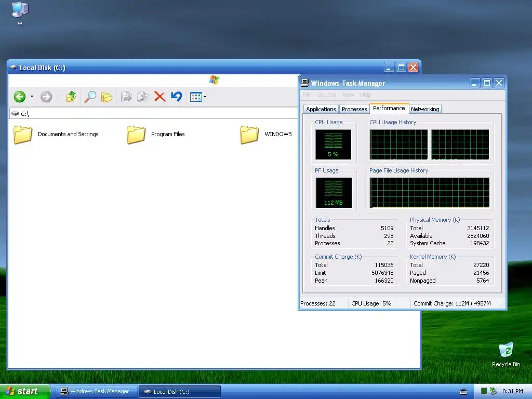532x399 pixels.
Task: Click the blue Undo arrow icon
Action: click(x=177, y=97)
